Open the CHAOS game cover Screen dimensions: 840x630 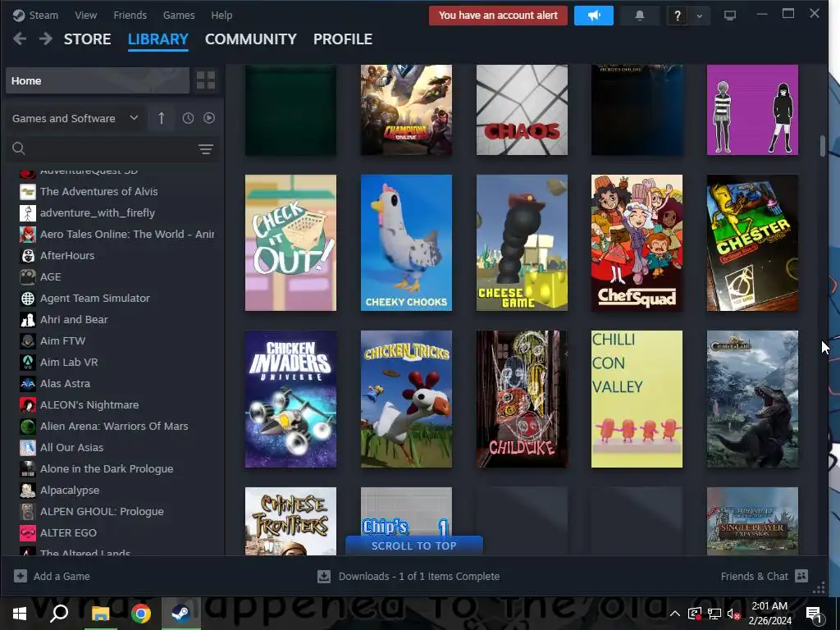pos(522,110)
